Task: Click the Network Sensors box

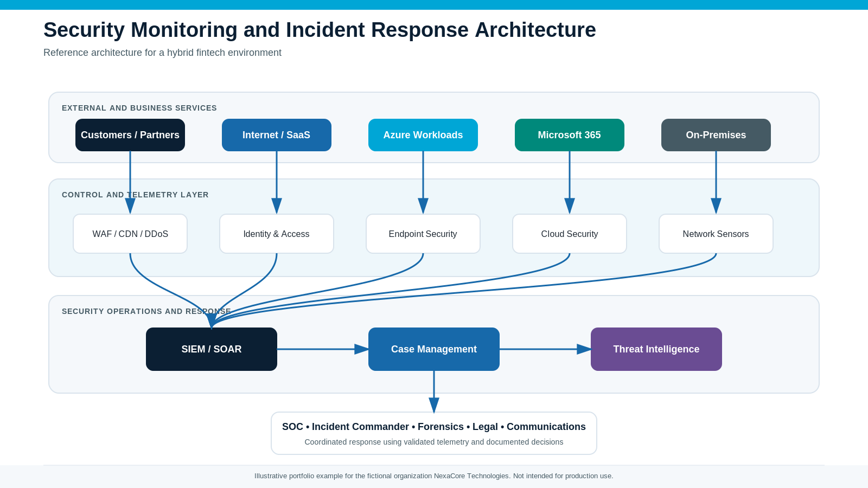Action: coord(716,234)
